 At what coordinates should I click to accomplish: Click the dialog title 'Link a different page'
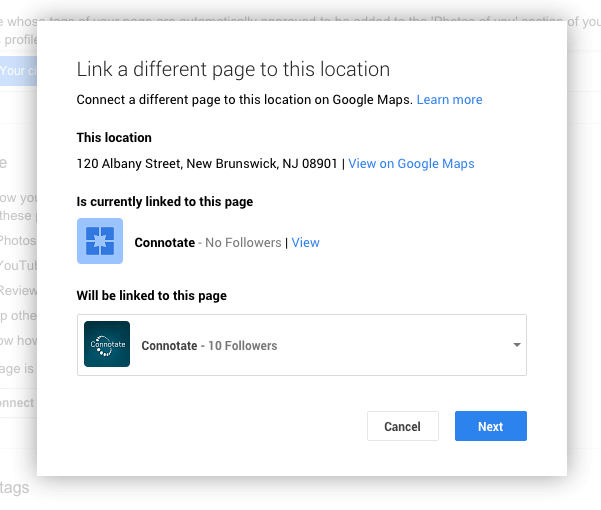[233, 69]
